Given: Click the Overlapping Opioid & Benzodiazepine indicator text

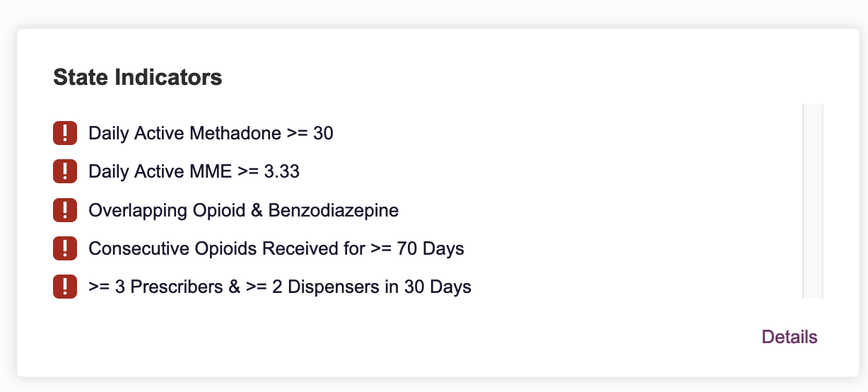Looking at the screenshot, I should (243, 210).
